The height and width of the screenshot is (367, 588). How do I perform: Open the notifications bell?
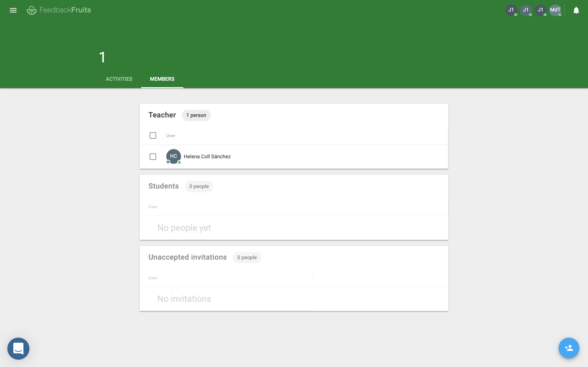point(576,10)
